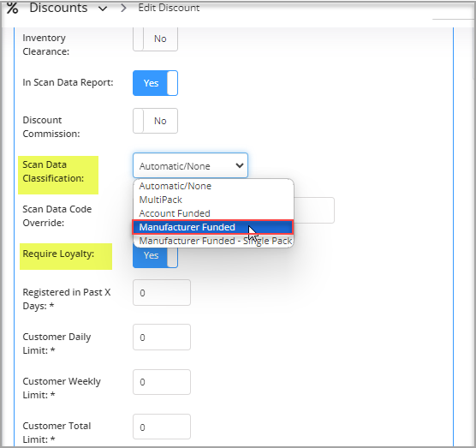Expand the Discounts header dropdown chevron

(x=103, y=9)
